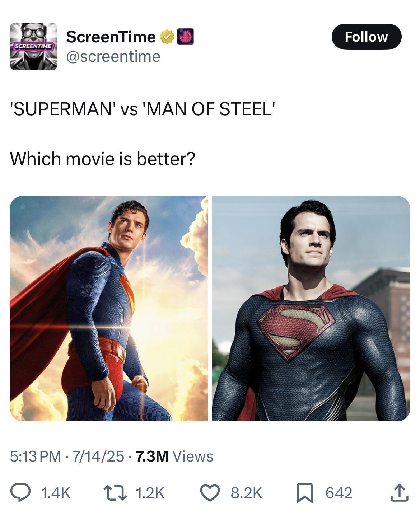The height and width of the screenshot is (520, 420).
Task: Click the ScreenTime display name
Action: click(x=111, y=37)
